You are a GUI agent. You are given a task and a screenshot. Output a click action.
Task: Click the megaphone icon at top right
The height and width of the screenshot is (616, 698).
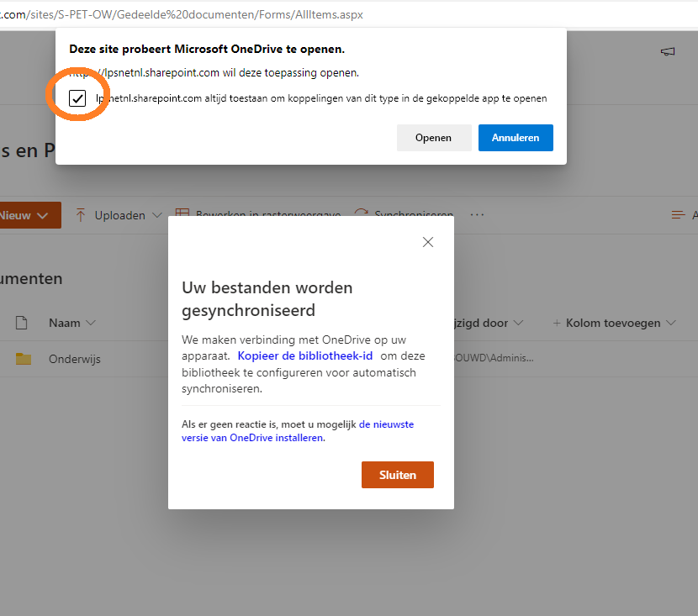point(668,52)
